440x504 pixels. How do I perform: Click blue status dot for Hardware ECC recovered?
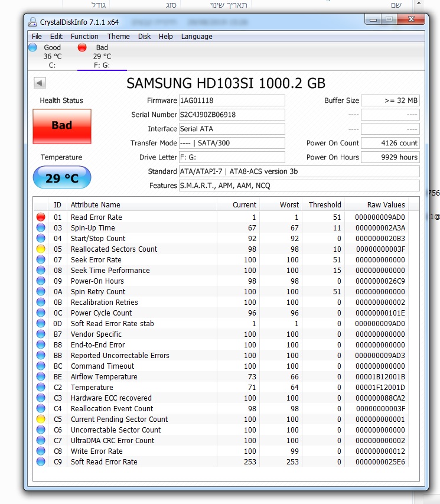tap(41, 398)
